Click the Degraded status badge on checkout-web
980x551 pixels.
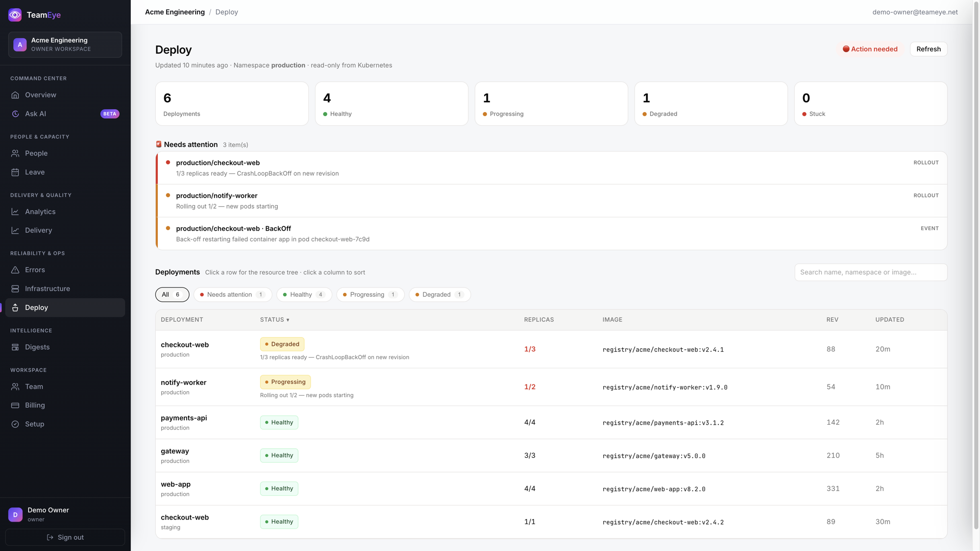(282, 344)
